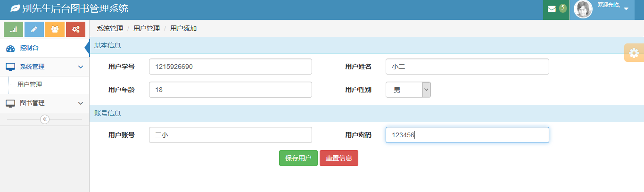Image resolution: width=644 pixels, height=192 pixels.
Task: Click the 用户学号 label
Action: 122,67
